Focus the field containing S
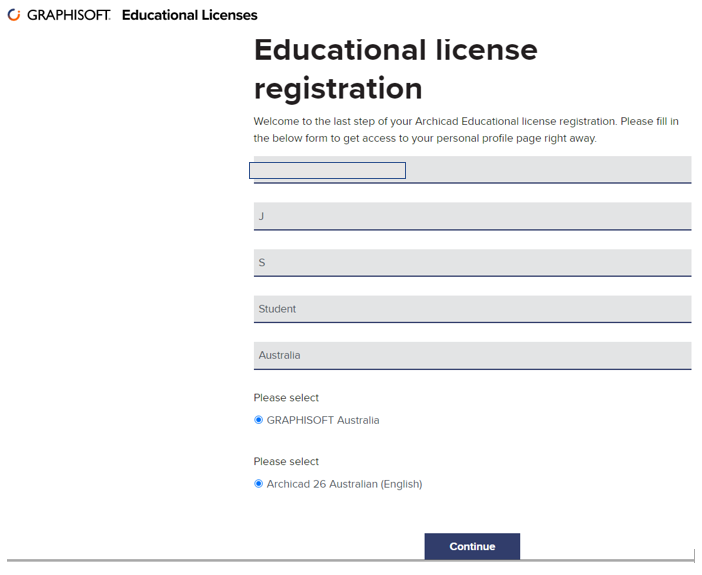The image size is (702, 575). 472,263
